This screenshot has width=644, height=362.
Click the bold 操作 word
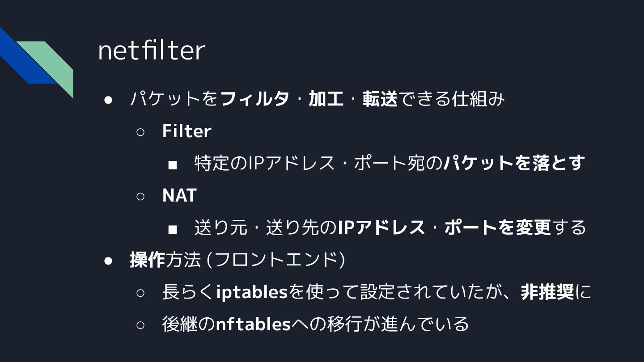[148, 260]
